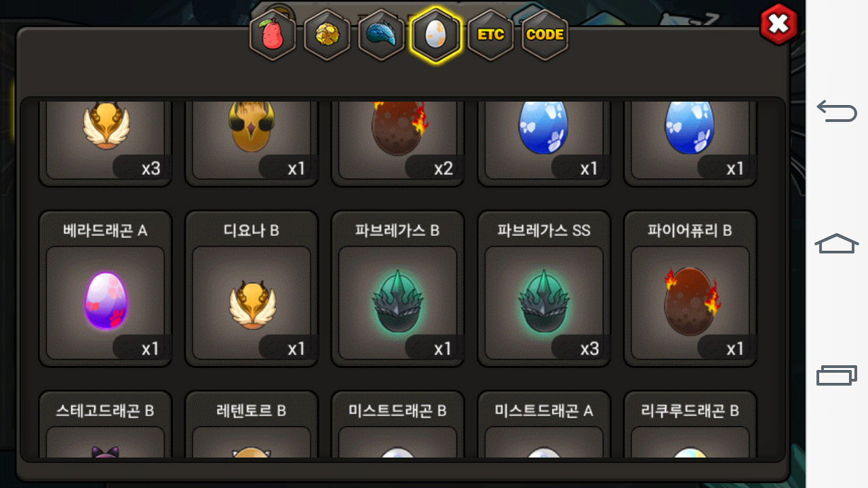Choose the 리쿠루드래곤 B egg card
Image resolution: width=868 pixels, height=488 pixels.
point(690,424)
